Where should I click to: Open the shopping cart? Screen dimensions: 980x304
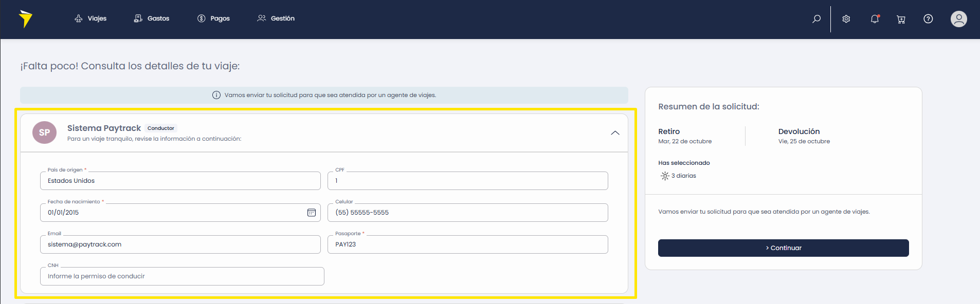click(901, 19)
